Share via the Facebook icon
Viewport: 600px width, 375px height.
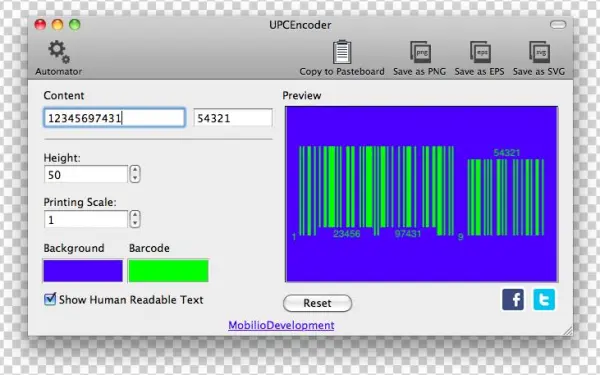tap(513, 299)
